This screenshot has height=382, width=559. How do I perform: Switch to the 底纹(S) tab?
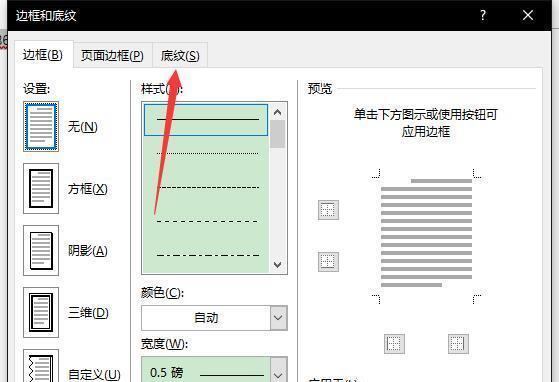tap(180, 56)
